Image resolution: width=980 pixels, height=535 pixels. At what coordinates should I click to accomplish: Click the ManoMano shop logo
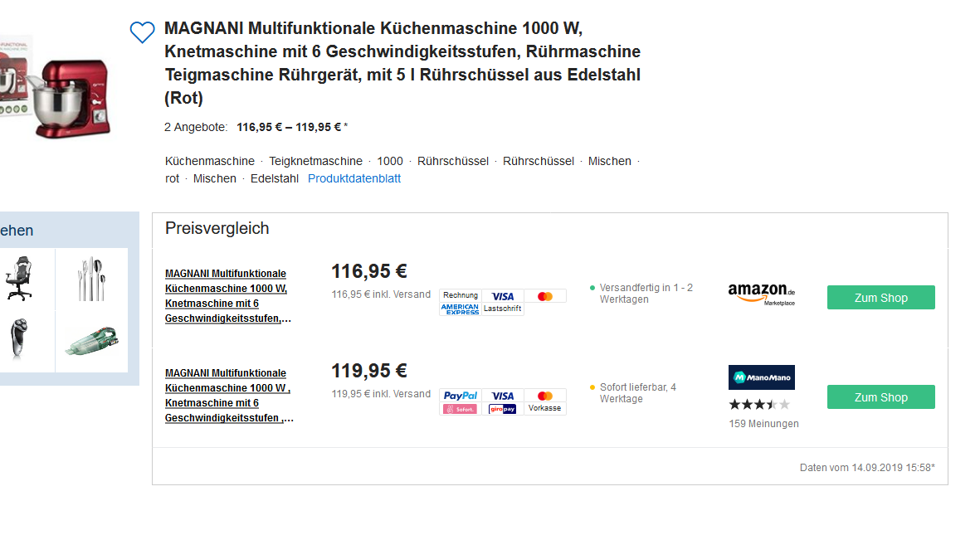pos(761,377)
